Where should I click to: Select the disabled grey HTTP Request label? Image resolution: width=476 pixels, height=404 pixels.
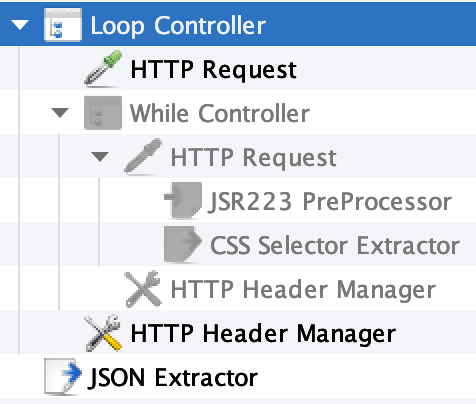(x=254, y=158)
